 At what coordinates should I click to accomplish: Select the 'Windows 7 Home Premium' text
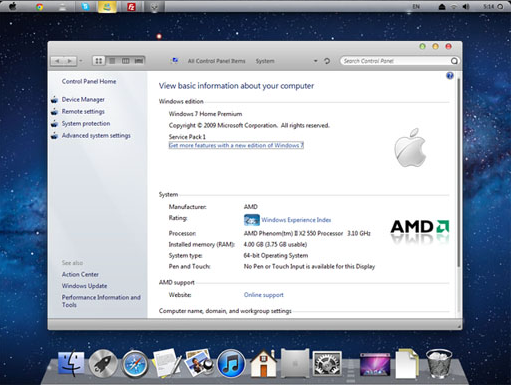pos(205,114)
